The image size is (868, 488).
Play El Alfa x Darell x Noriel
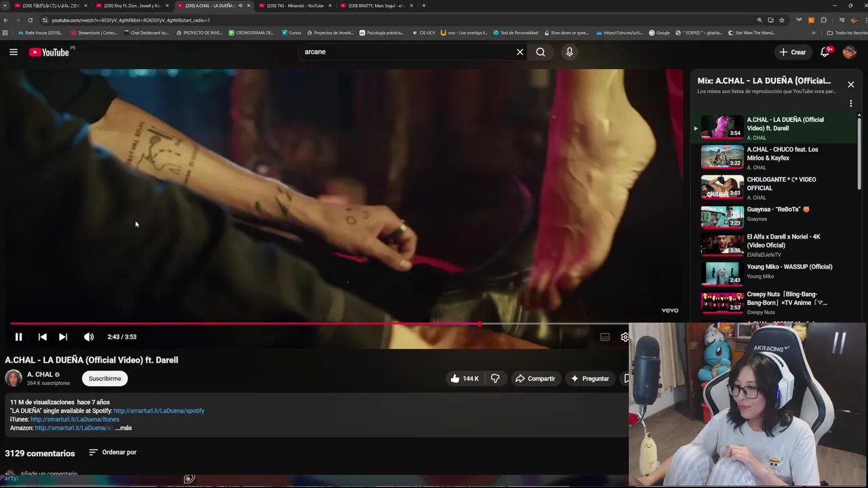773,245
